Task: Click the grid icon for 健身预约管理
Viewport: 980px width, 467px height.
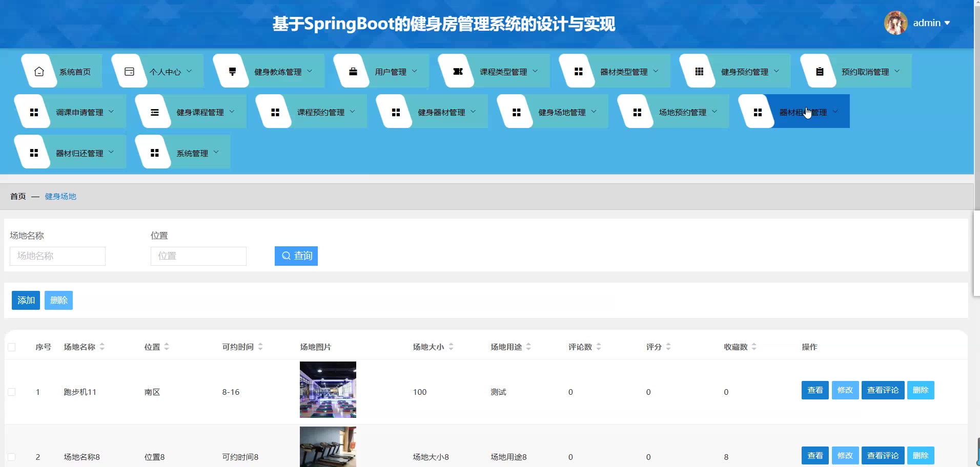Action: coord(699,72)
